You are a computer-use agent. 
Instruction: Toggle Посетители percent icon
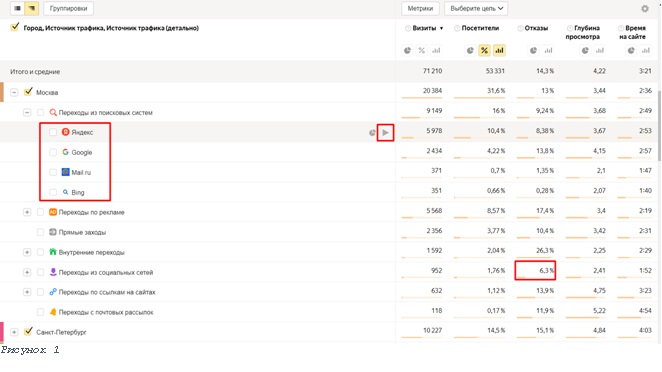[x=484, y=51]
